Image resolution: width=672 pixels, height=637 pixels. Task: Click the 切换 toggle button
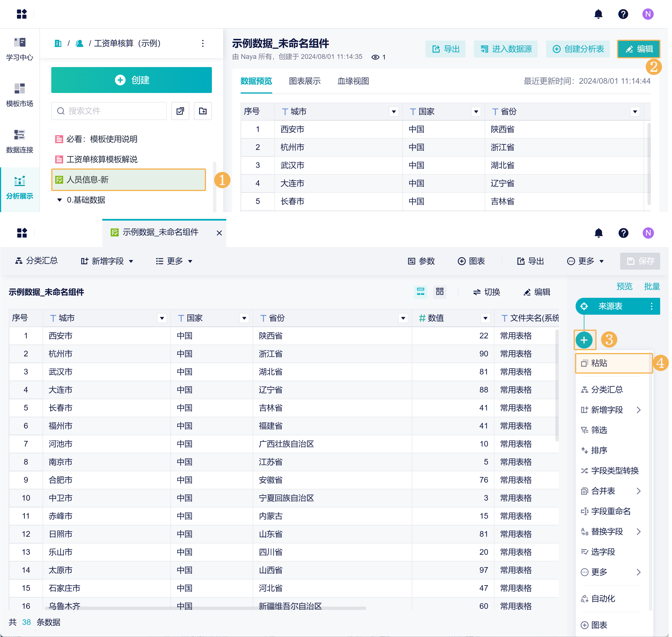(486, 292)
